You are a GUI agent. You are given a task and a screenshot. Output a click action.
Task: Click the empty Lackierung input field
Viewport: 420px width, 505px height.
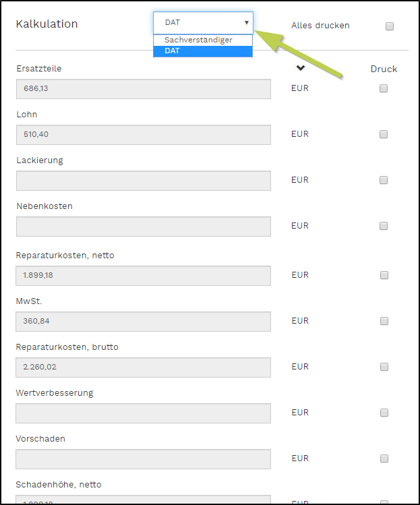pos(143,181)
